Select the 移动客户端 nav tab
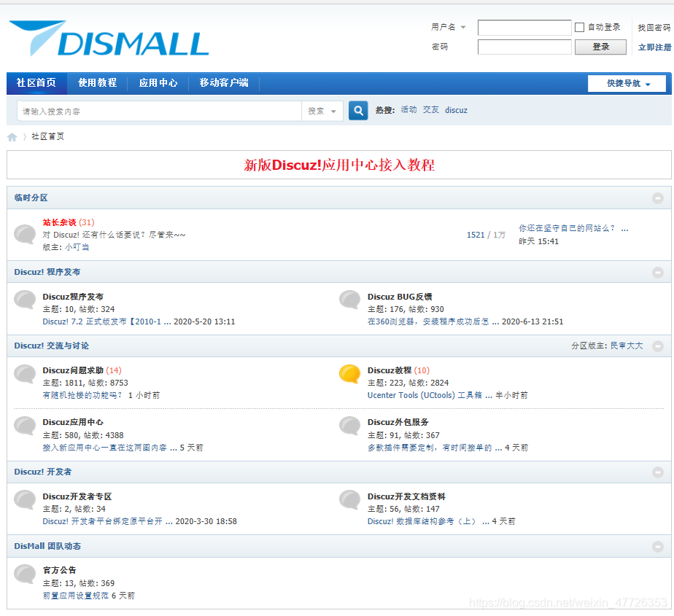Screen dimensions: 674x616 pyautogui.click(x=224, y=83)
